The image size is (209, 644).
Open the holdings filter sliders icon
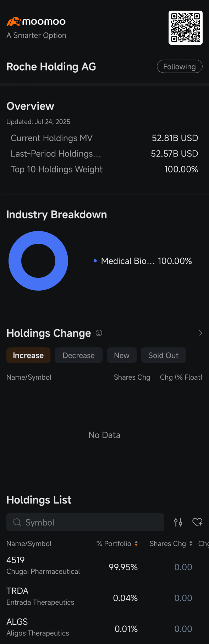pos(178,522)
